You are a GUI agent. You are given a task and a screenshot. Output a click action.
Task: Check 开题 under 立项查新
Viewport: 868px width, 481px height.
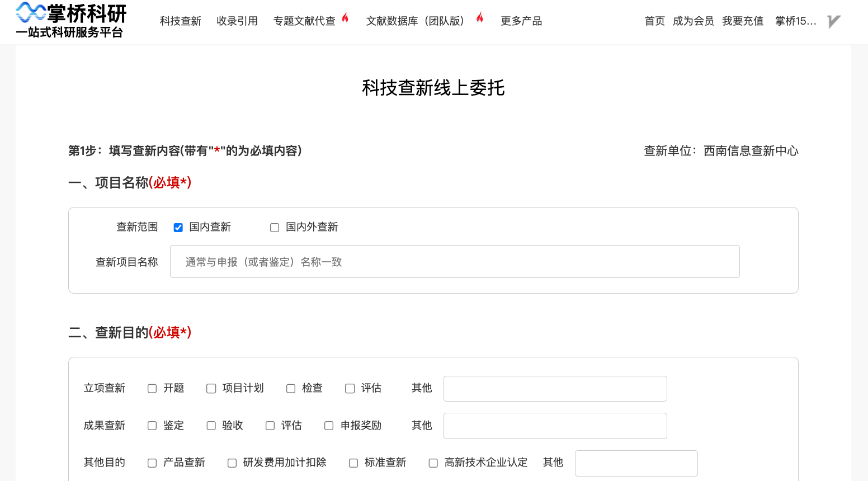pyautogui.click(x=152, y=389)
